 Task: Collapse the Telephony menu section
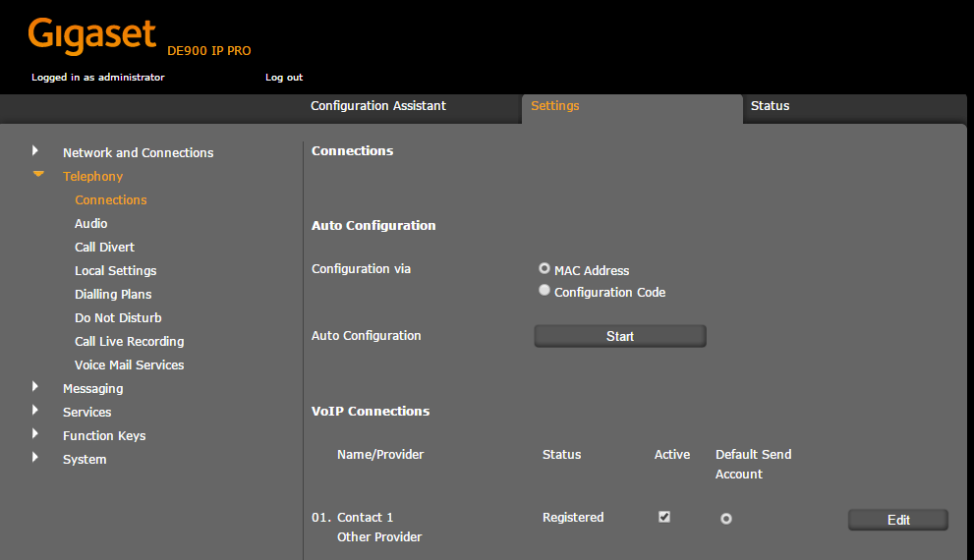point(38,175)
